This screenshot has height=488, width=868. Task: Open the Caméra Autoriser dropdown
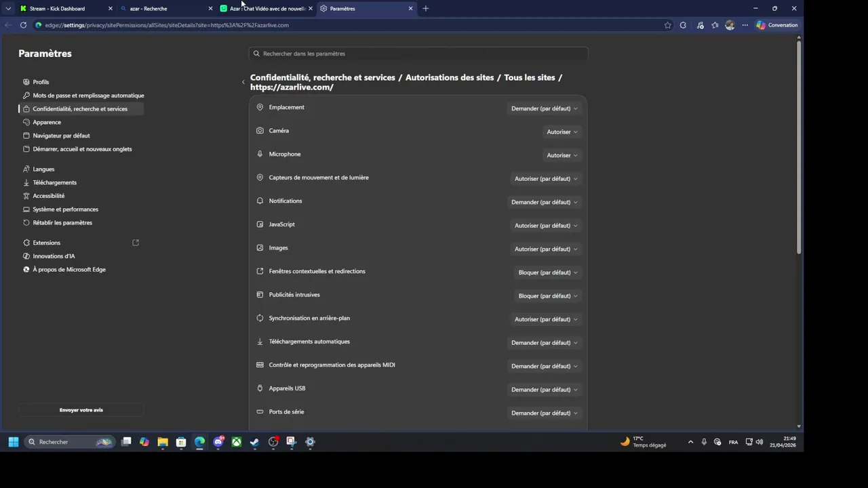tap(562, 131)
